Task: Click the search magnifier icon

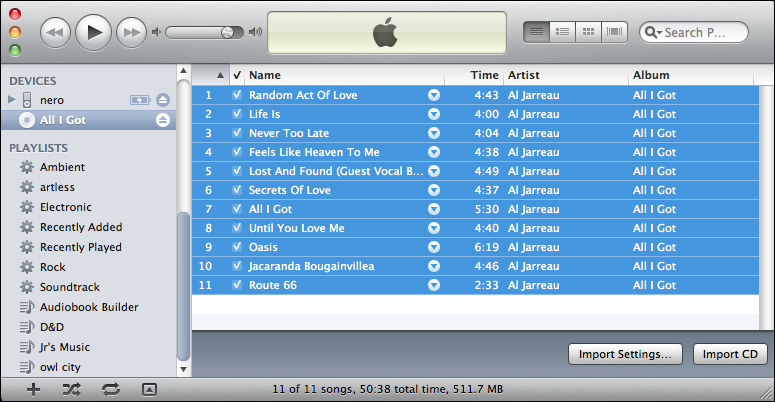Action: (x=652, y=33)
